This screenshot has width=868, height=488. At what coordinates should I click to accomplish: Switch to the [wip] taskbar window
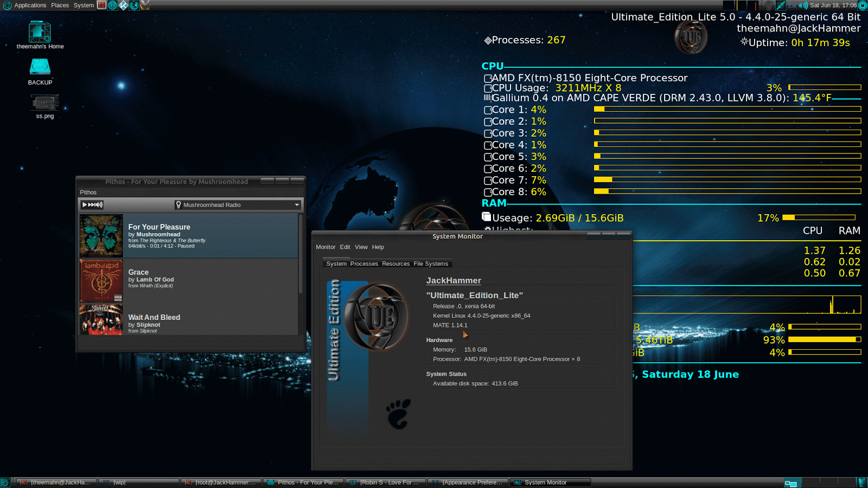[x=139, y=483]
